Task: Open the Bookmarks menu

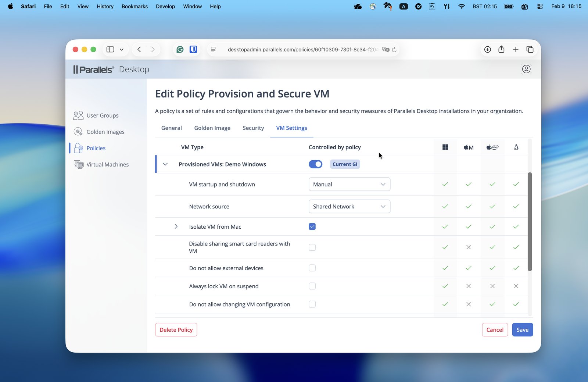Action: click(x=135, y=6)
